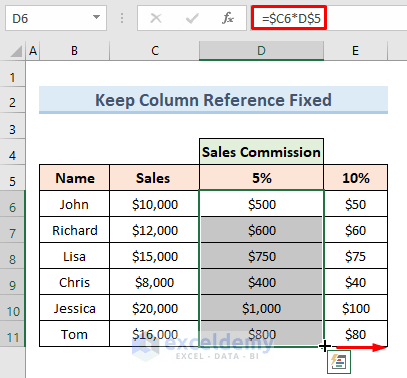Select the $60 commission cell
Screen dimensions: 407x378
(x=356, y=230)
